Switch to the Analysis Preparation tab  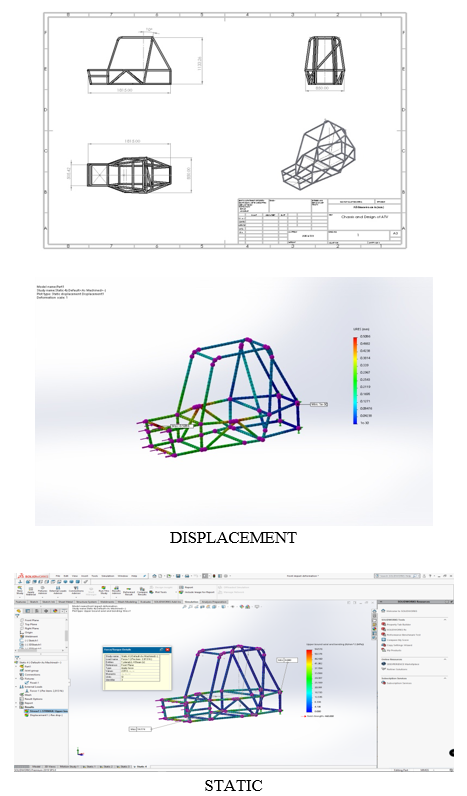point(213,602)
